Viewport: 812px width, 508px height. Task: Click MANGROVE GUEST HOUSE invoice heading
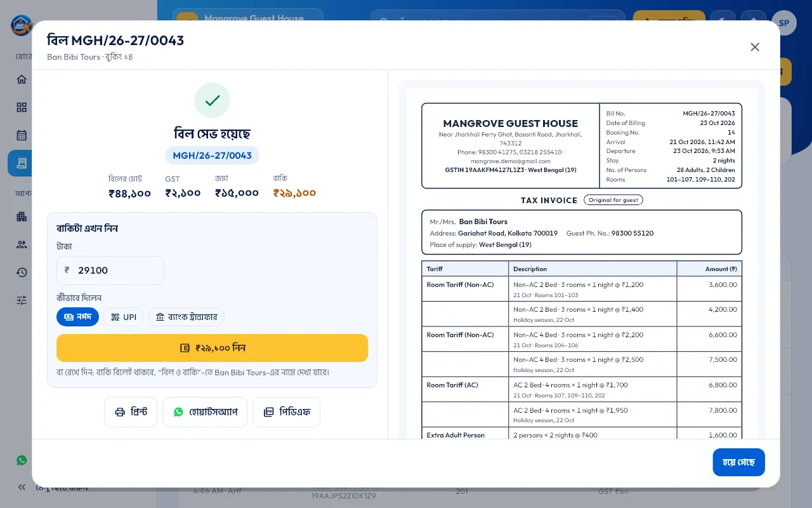tap(510, 123)
